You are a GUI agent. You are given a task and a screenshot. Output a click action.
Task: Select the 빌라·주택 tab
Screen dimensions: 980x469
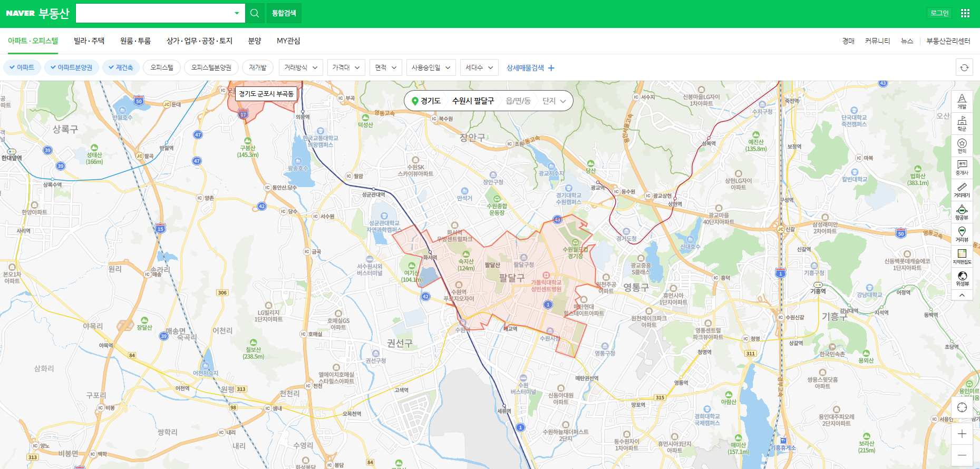[x=89, y=41]
